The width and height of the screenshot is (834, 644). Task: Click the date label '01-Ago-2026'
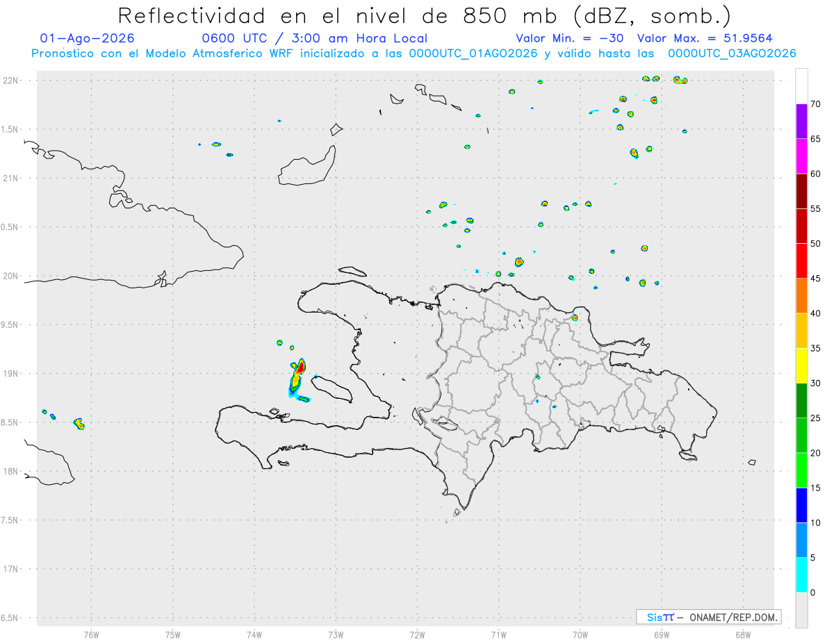coord(88,38)
